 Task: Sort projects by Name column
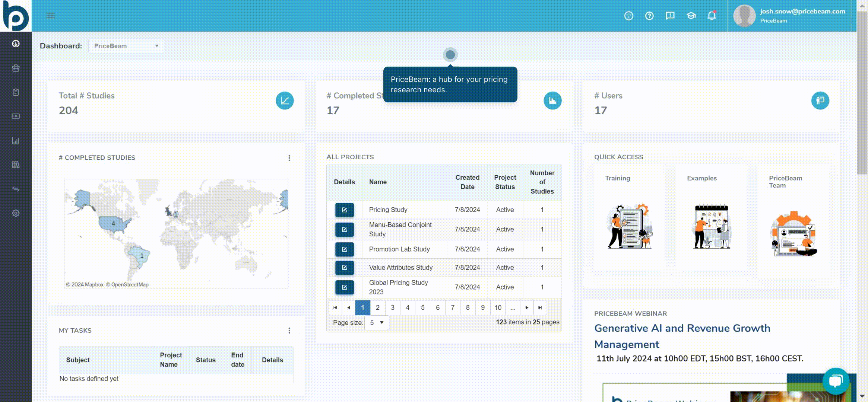coord(378,182)
